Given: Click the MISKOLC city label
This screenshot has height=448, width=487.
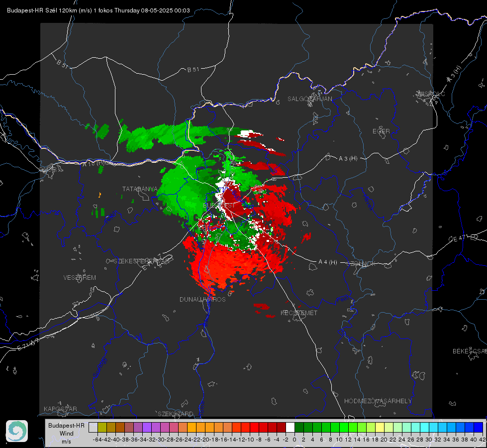Looking at the screenshot, I should pos(431,94).
